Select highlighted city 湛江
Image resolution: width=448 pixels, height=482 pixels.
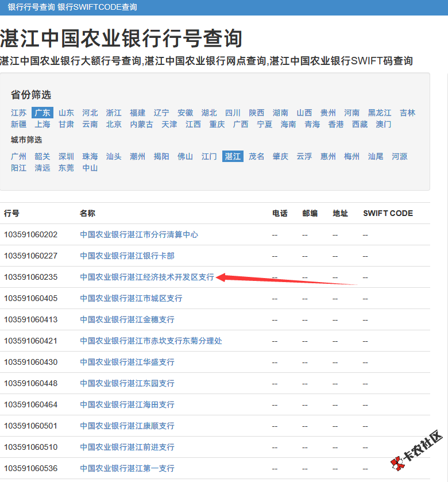233,156
